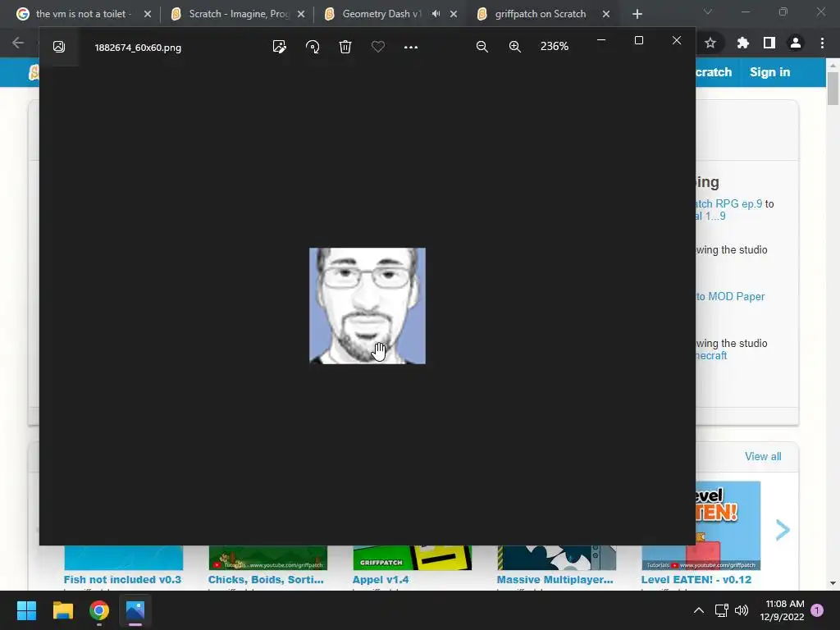Switch to griffpatch on Scratch tab

coord(540,14)
